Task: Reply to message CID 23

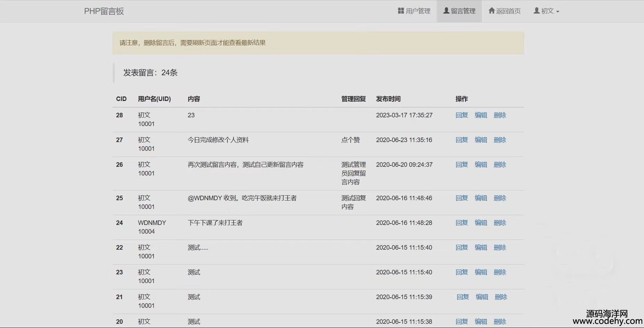Action: (x=461, y=272)
